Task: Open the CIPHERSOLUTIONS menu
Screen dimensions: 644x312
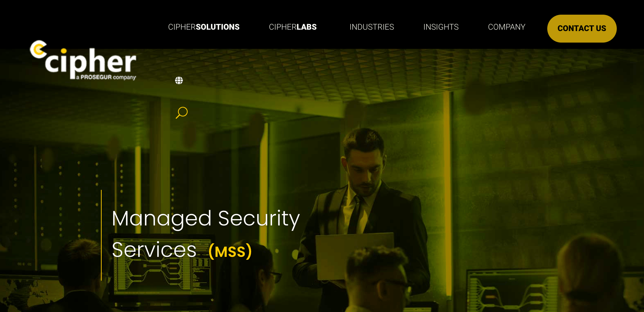Action: (x=204, y=27)
